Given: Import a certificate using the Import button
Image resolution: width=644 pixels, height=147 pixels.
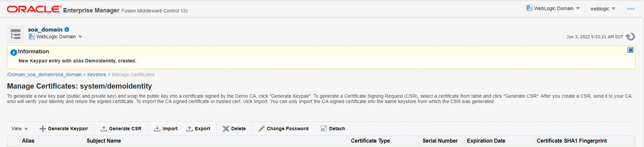Looking at the screenshot, I should pos(166,129).
